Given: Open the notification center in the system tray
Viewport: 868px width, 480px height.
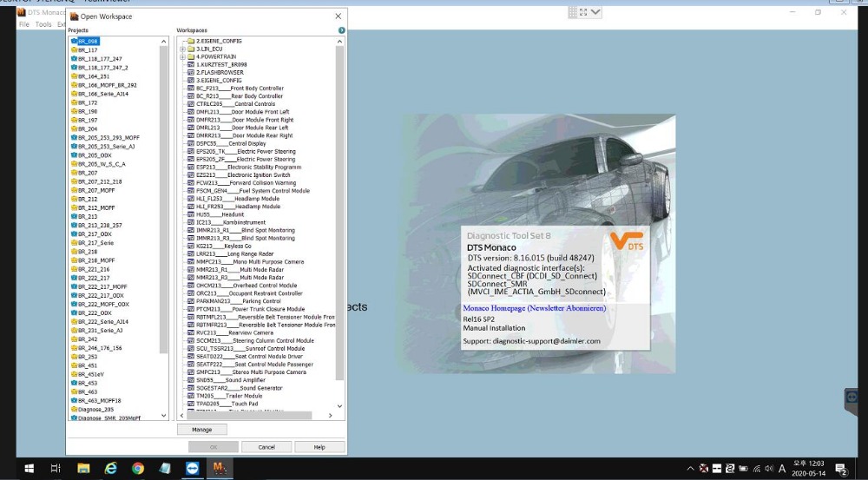Looking at the screenshot, I should pos(841,470).
